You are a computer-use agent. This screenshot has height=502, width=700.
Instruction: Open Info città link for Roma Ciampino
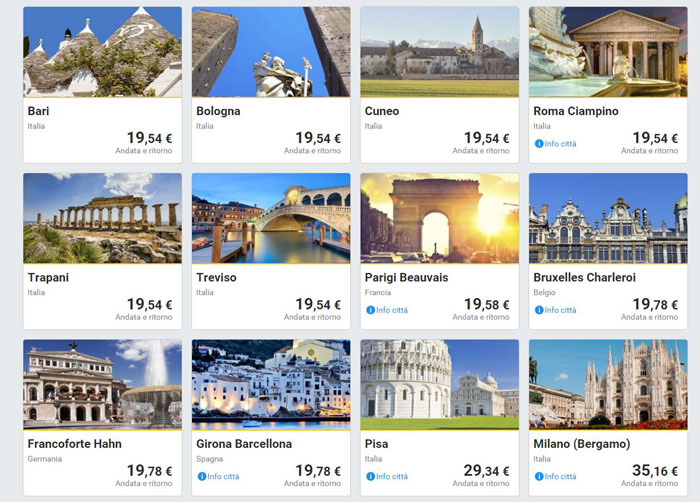560,144
